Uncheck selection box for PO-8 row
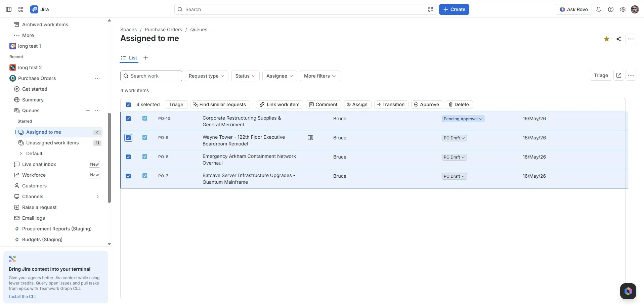The image size is (644, 305). point(128,157)
